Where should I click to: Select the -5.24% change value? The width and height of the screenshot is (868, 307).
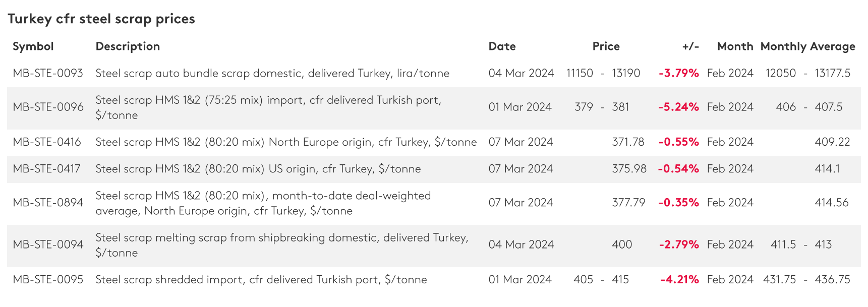678,107
